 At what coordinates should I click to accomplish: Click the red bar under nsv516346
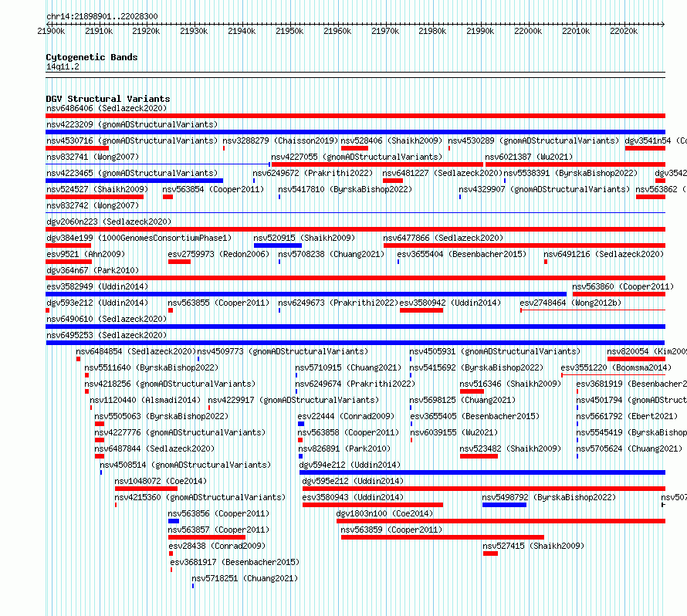coord(472,391)
